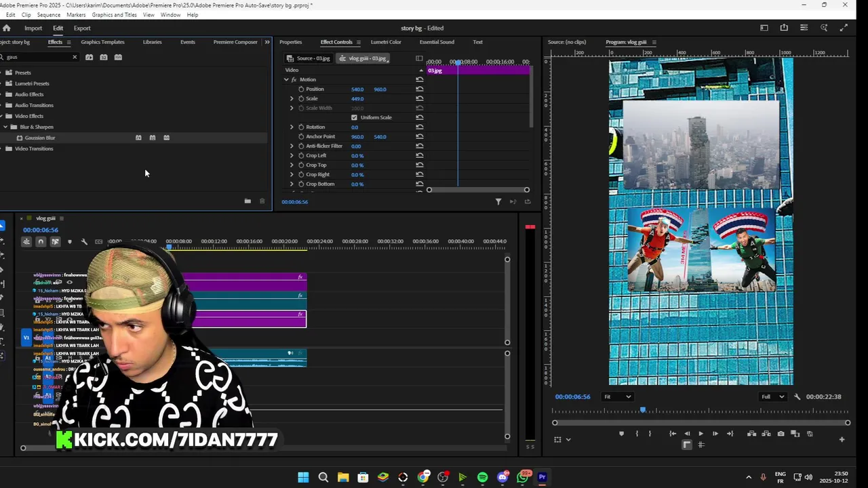868x488 pixels.
Task: Step back one frame
Action: pyautogui.click(x=687, y=434)
